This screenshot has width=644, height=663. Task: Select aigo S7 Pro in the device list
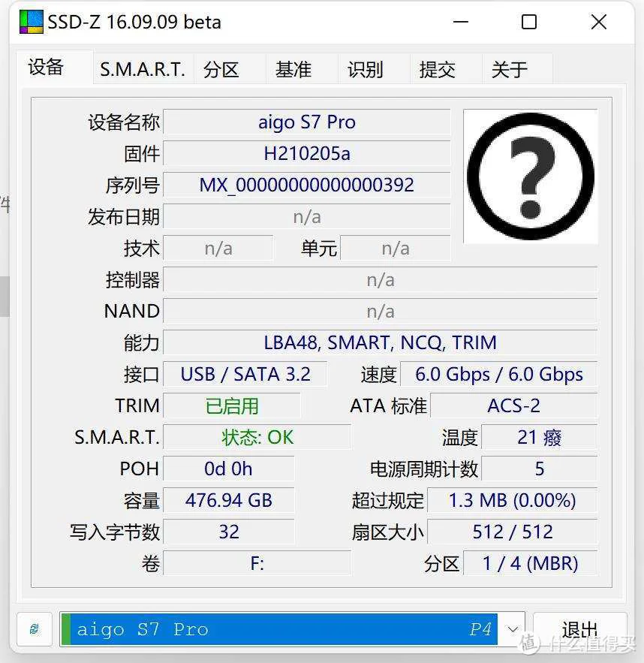pyautogui.click(x=279, y=629)
